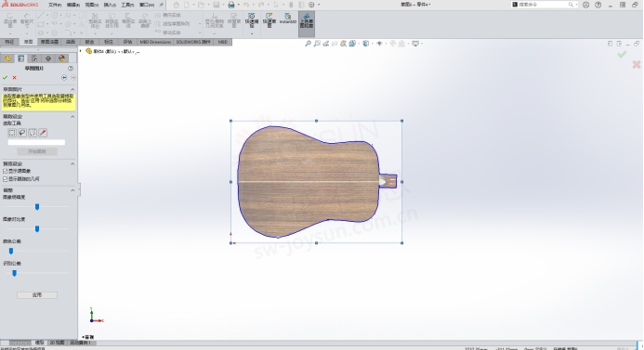Screen dimensions: 644x350
Task: Click the Zoom to Area icon
Action: click(x=317, y=44)
